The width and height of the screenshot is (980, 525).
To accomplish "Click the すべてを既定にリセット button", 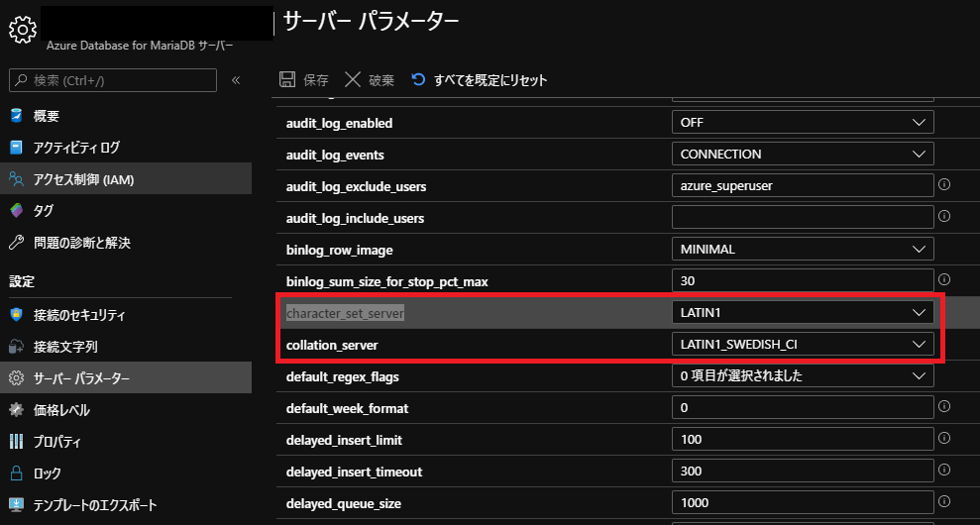I will point(490,80).
